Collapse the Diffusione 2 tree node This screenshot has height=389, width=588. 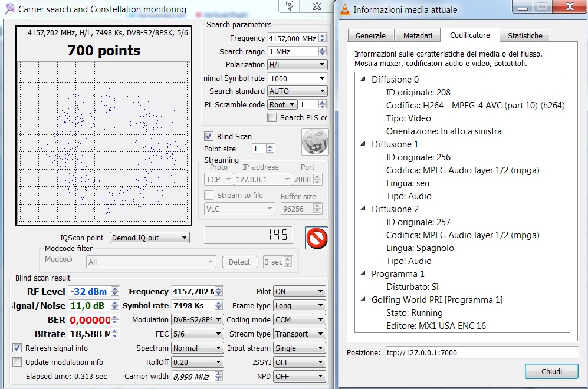coord(363,209)
